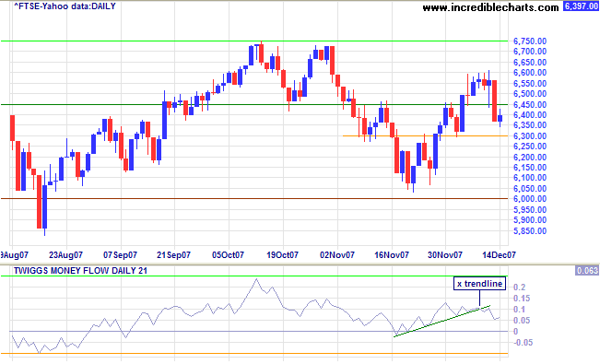Select the ^FTSE-Yahoo data:DAILY chart title
The height and width of the screenshot is (364, 600).
[x=65, y=6]
